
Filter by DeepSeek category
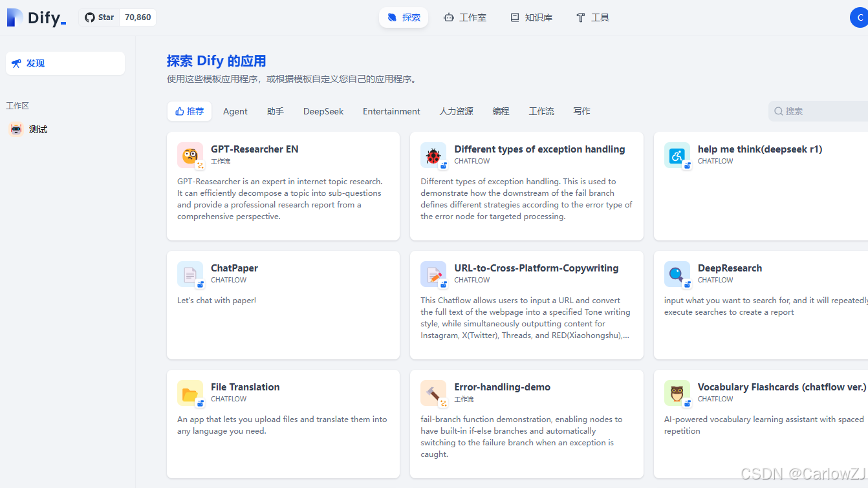pos(323,111)
